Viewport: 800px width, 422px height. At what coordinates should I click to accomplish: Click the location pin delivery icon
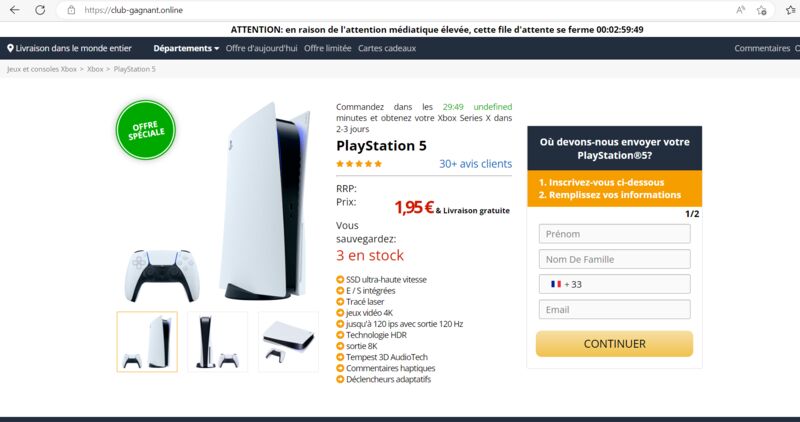pyautogui.click(x=10, y=48)
